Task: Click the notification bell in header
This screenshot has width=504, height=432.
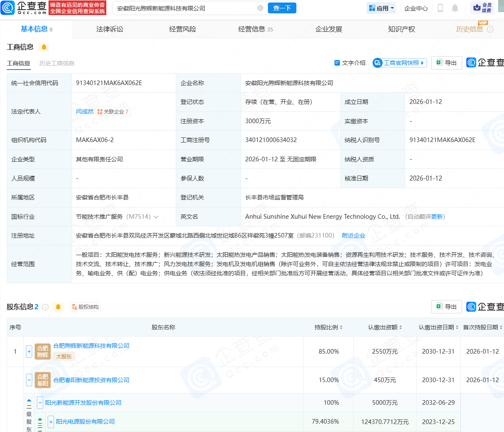Action: (x=455, y=8)
